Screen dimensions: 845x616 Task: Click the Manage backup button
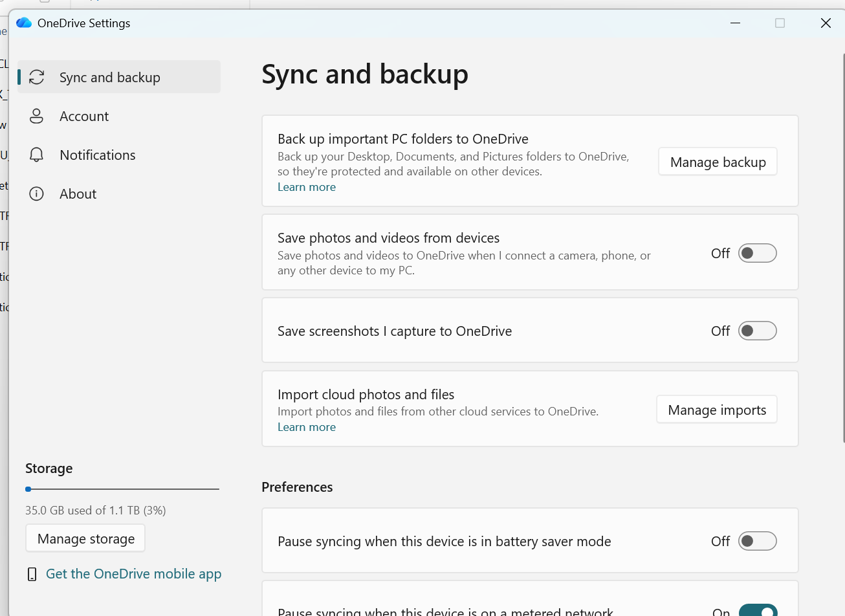[718, 162]
